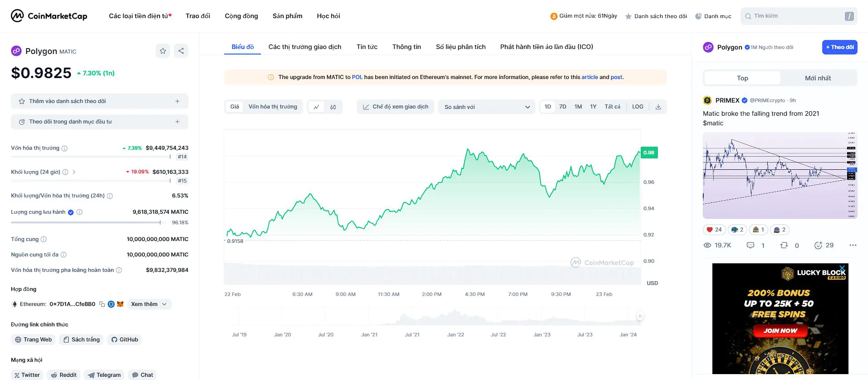The height and width of the screenshot is (380, 868).
Task: Open info icon next to Khối lượng (24 giờ)
Action: click(65, 172)
